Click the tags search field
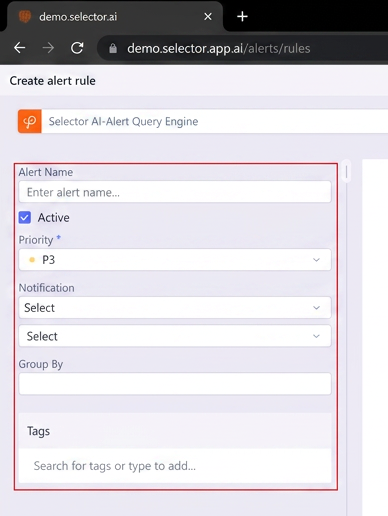 click(x=175, y=466)
